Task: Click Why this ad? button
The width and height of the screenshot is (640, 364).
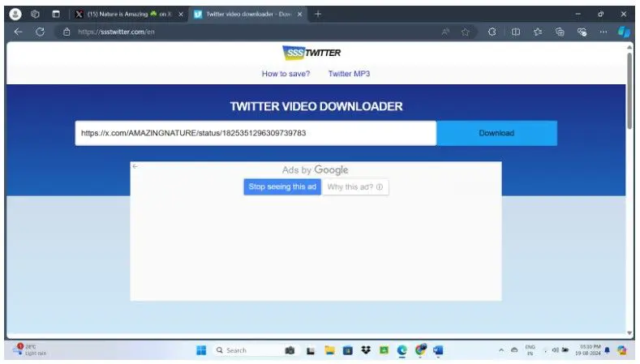Action: pyautogui.click(x=355, y=187)
